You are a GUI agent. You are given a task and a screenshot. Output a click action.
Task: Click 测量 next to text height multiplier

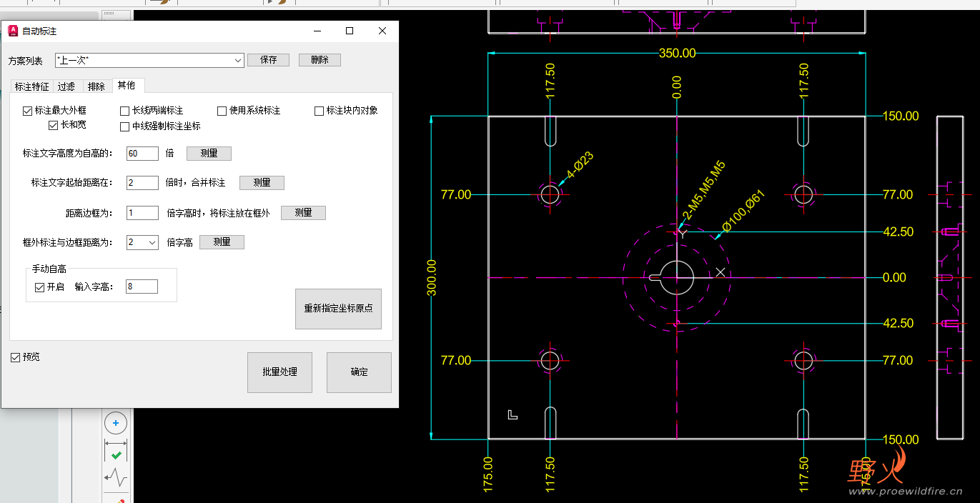[x=209, y=153]
